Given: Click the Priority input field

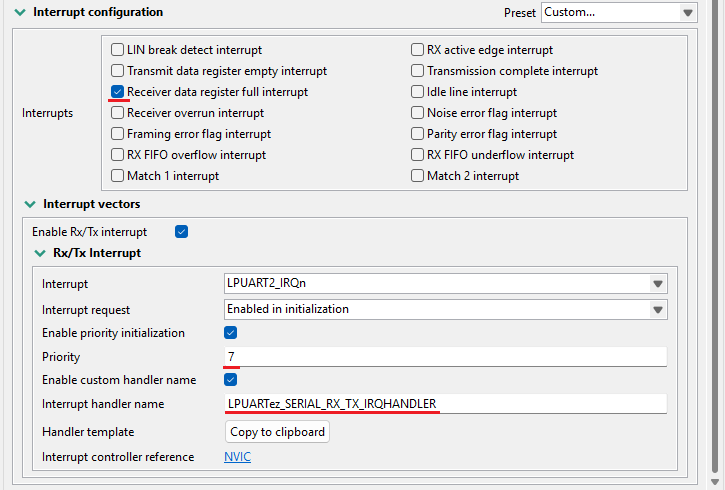Looking at the screenshot, I should point(446,357).
